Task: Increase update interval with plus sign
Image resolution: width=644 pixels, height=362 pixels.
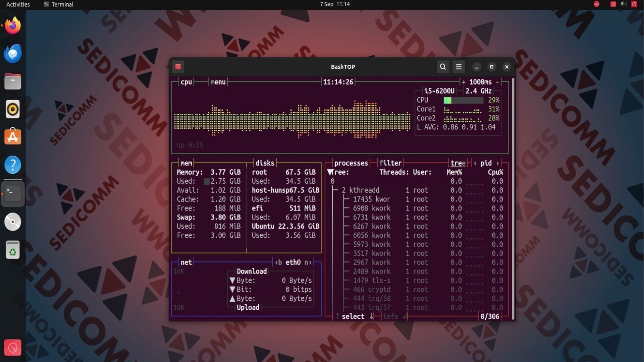Action: click(464, 82)
